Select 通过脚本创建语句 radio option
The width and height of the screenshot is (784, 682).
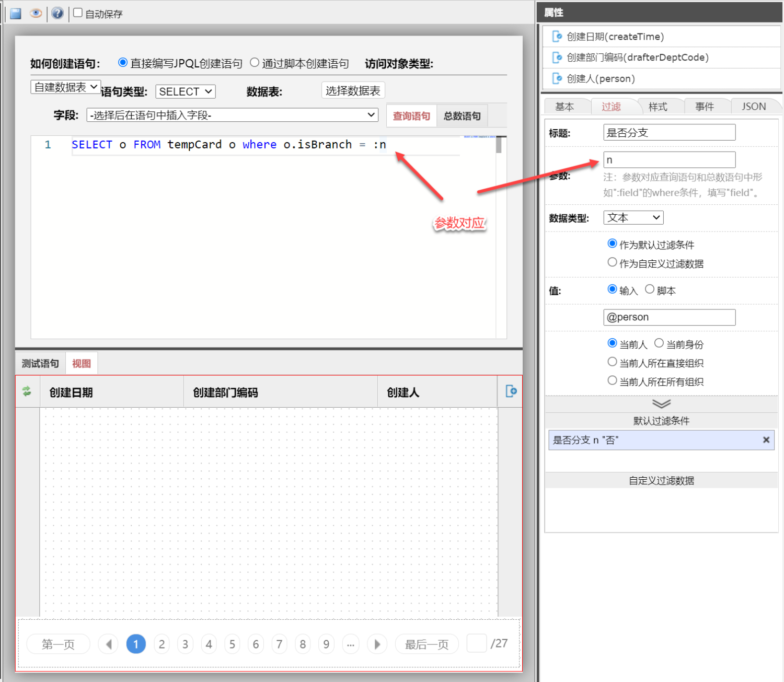pos(255,63)
